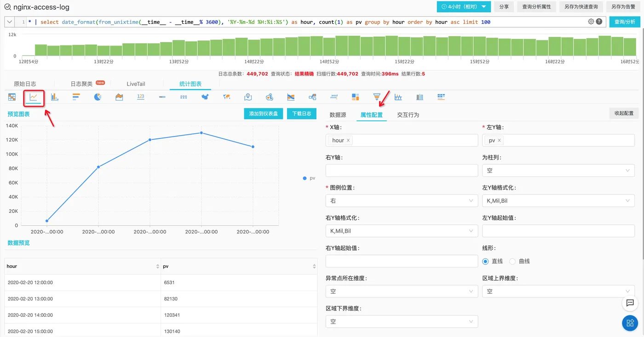Screen dimensions: 644x337
Task: Open the query help question mark icon
Action: point(599,22)
